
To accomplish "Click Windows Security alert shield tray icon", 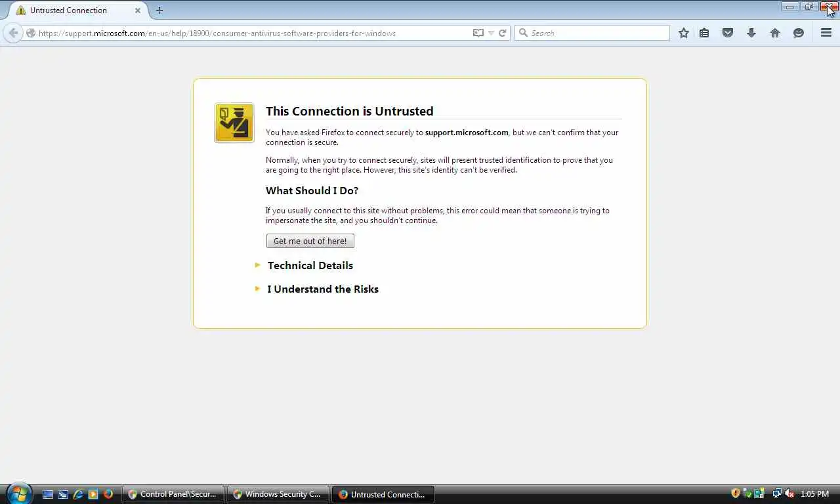I will tap(736, 493).
